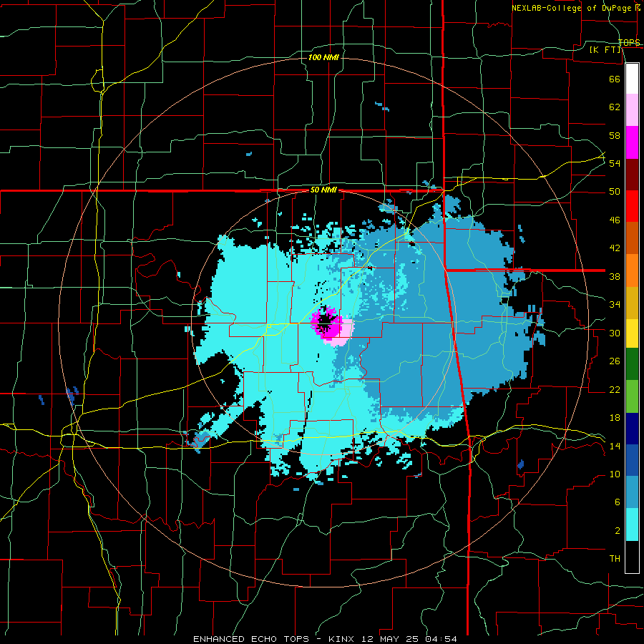Image resolution: width=644 pixels, height=644 pixels.
Task: Click the 100 NMI range ring label
Action: coord(323,57)
